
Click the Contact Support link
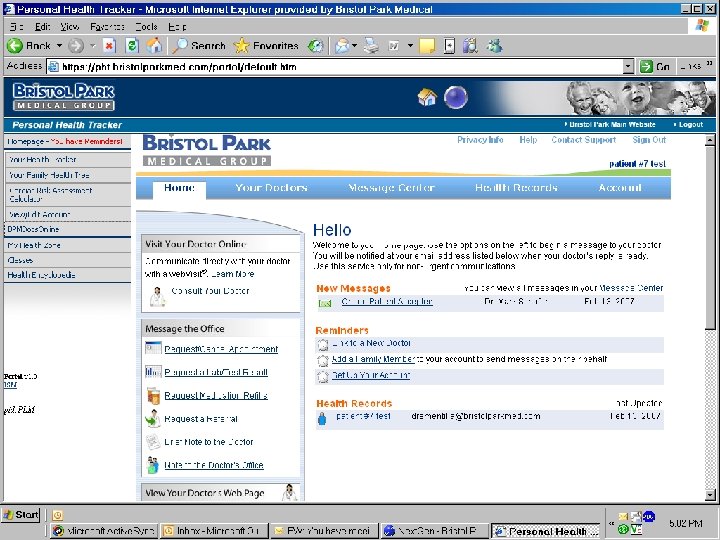click(x=584, y=140)
